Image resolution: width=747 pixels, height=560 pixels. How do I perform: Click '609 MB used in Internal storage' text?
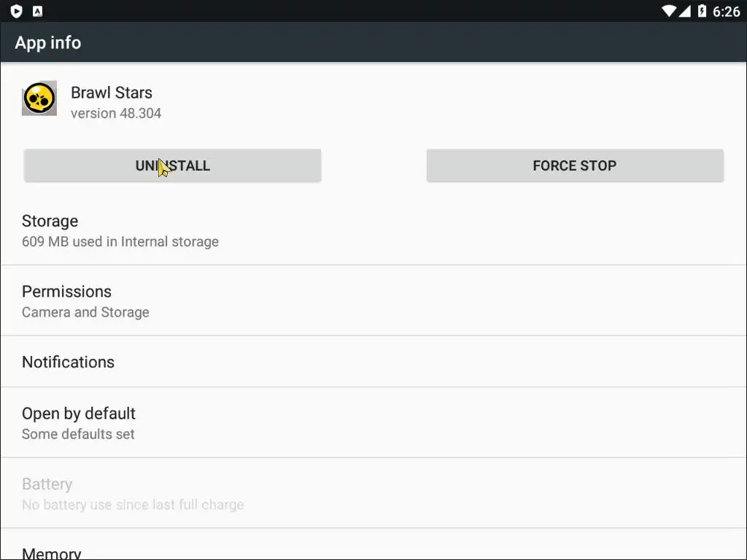(120, 241)
